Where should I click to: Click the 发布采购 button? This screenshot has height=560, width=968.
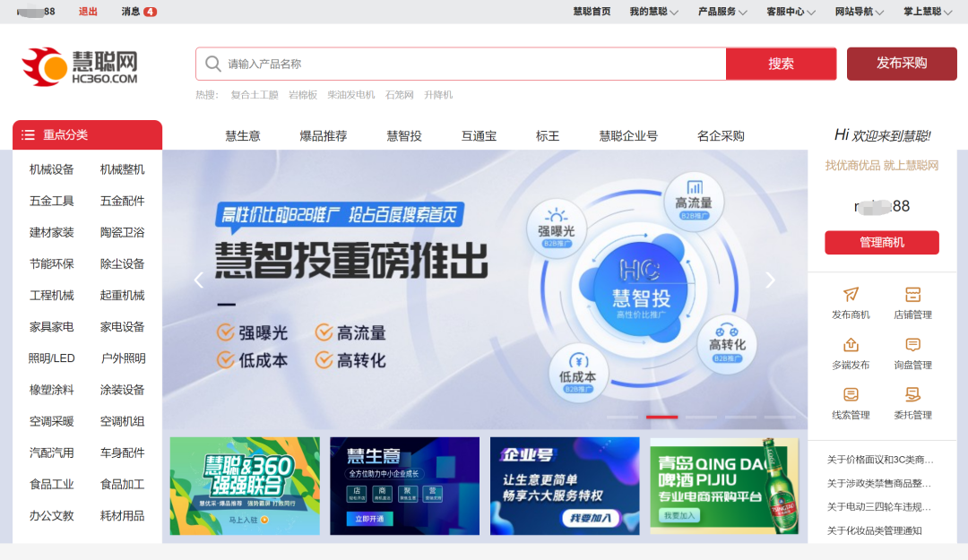pos(902,64)
